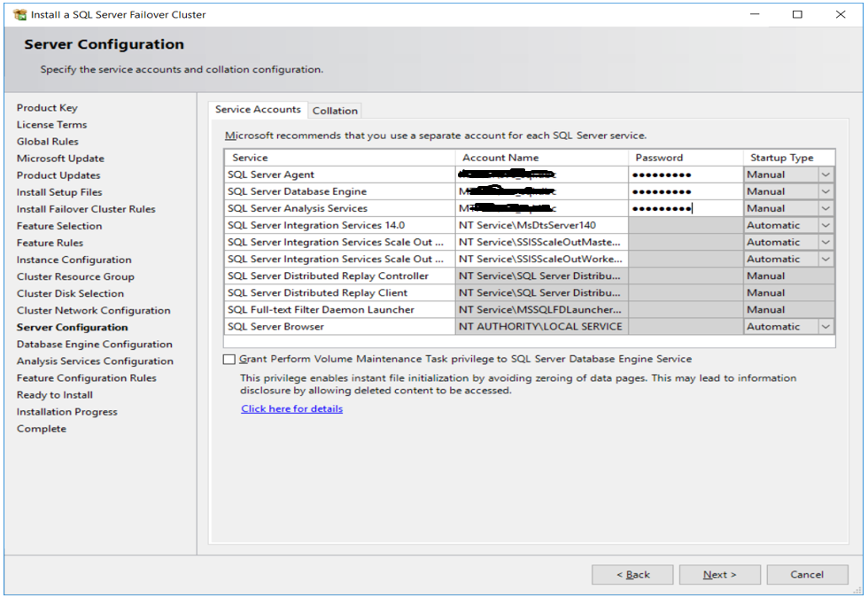The image size is (868, 598).
Task: Click Cluster Network Configuration step
Action: [x=94, y=311]
